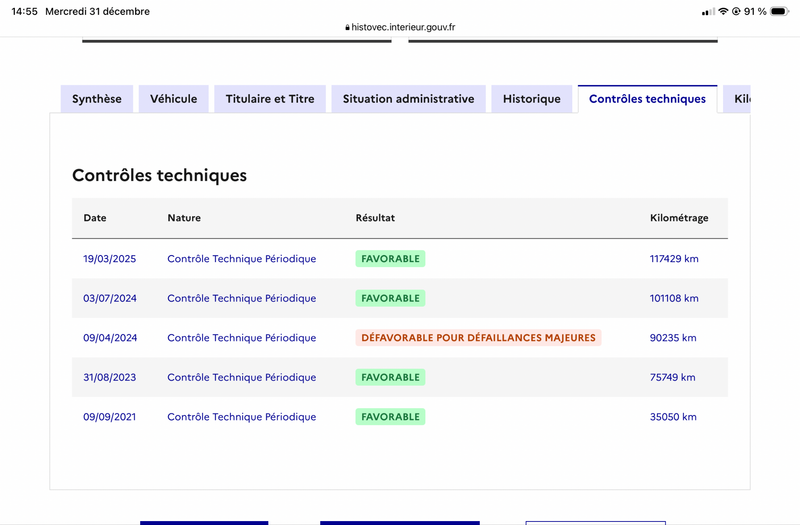The height and width of the screenshot is (525, 800).
Task: Tap the padlock icon beside the URL
Action: click(347, 28)
